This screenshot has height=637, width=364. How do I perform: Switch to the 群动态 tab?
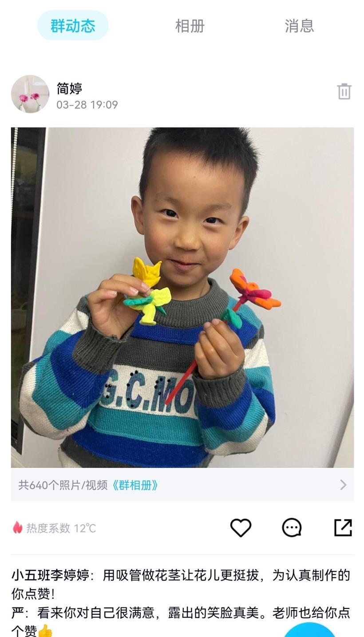point(73,26)
